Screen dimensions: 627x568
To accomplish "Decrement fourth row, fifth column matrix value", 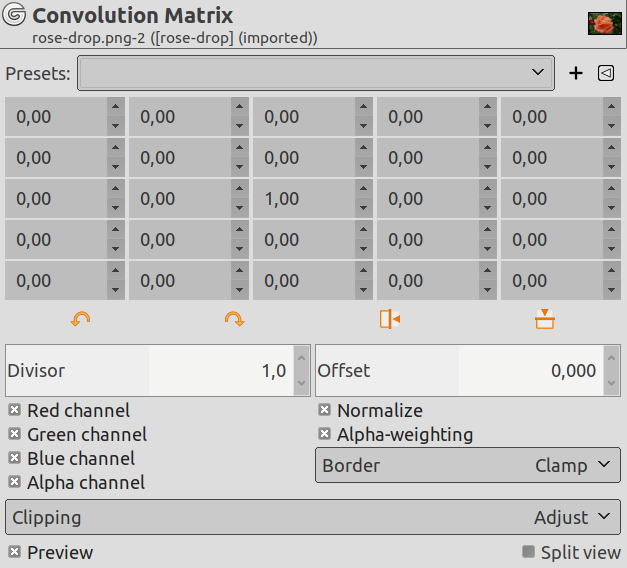I will 611,249.
